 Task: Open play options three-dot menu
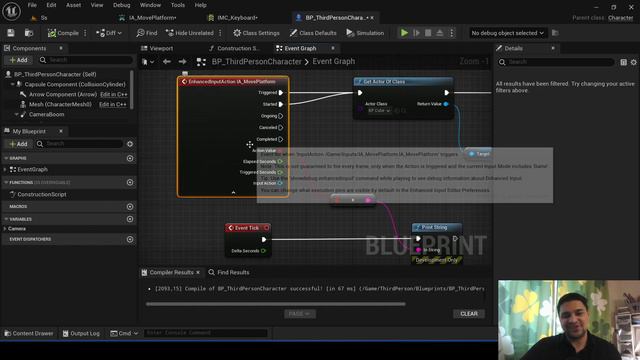[x=451, y=33]
